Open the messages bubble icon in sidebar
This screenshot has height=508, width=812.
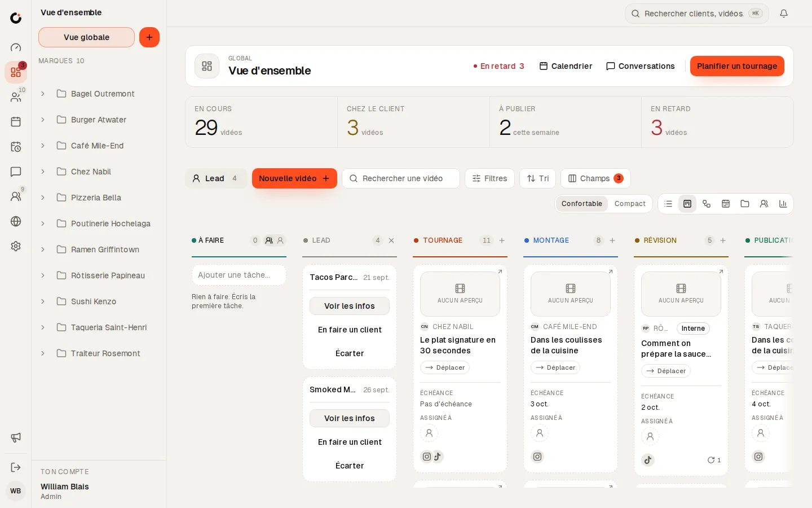tap(16, 172)
